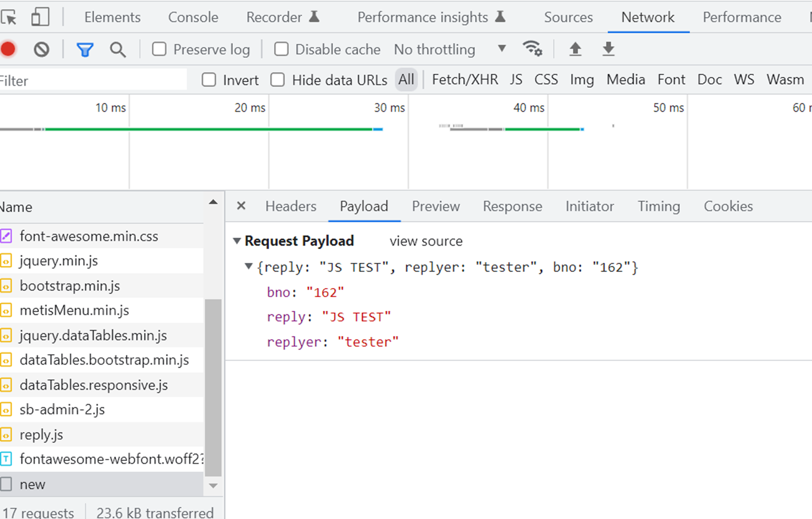This screenshot has height=519, width=812.
Task: Switch to the Performance panel
Action: pyautogui.click(x=742, y=17)
